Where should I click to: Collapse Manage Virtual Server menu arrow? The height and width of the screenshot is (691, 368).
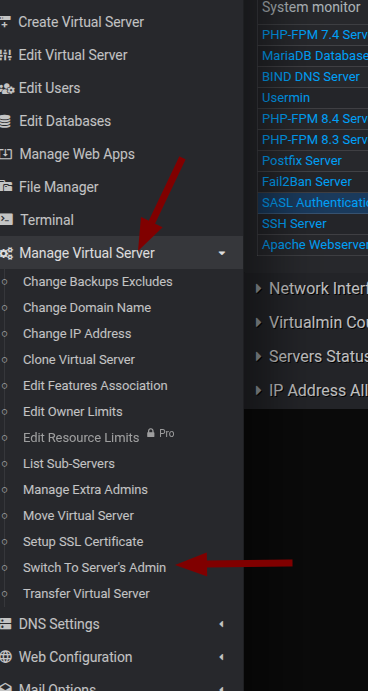222,253
